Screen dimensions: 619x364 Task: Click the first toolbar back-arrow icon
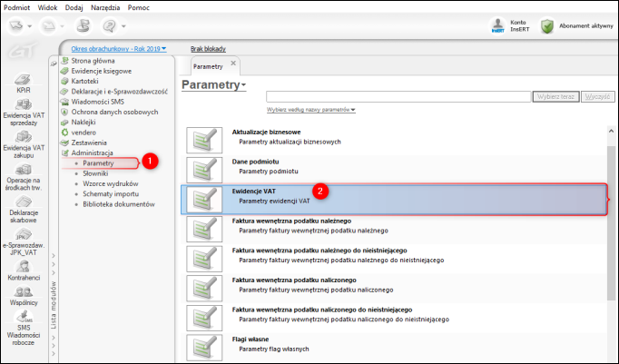[16, 26]
